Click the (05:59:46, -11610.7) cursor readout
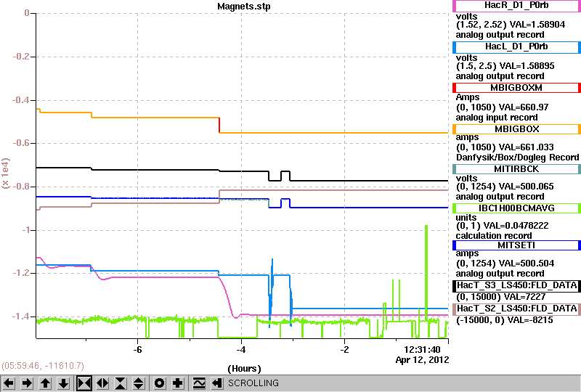The image size is (581, 392). (43, 366)
